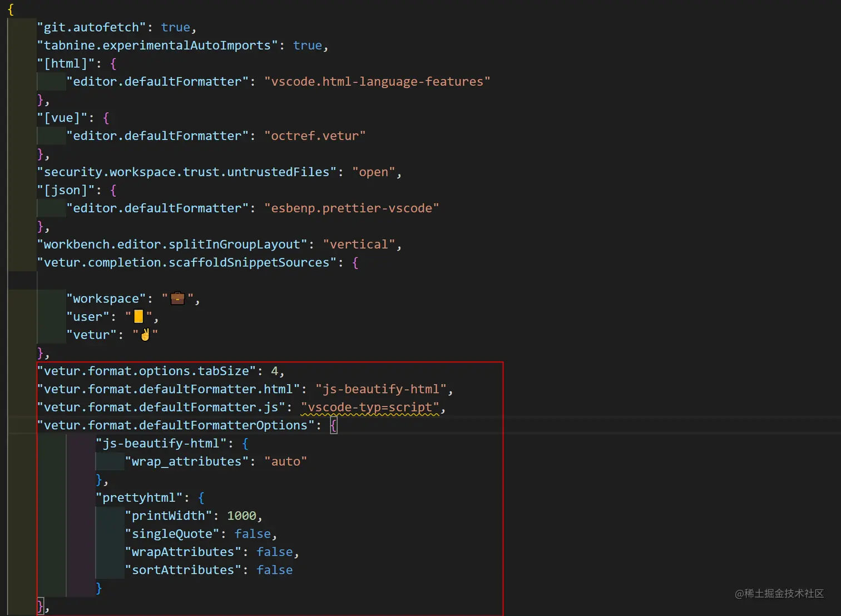Viewport: 841px width, 616px height.
Task: Click the "js-beautify-html" string value
Action: (381, 389)
